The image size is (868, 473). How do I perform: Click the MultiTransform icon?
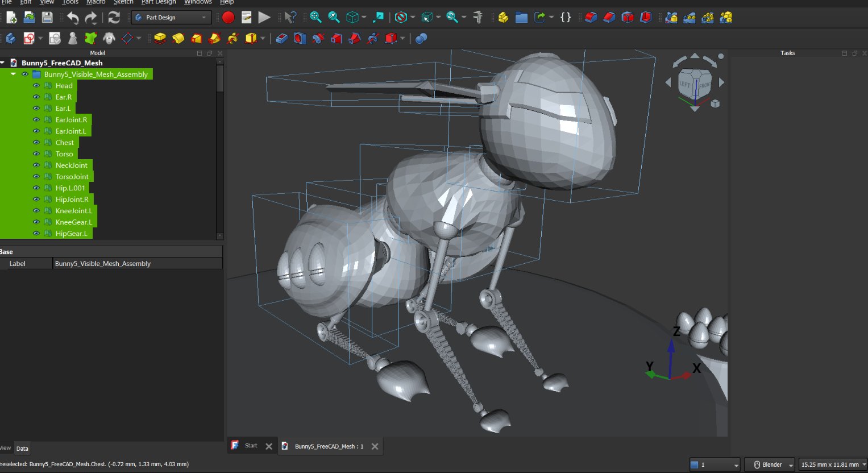point(726,18)
